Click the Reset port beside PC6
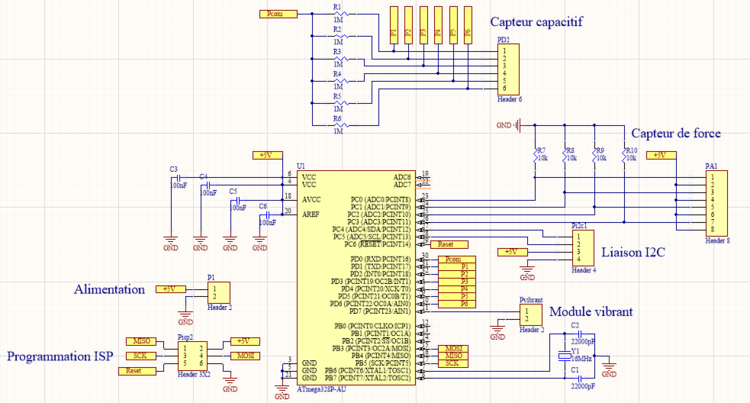 [446, 244]
